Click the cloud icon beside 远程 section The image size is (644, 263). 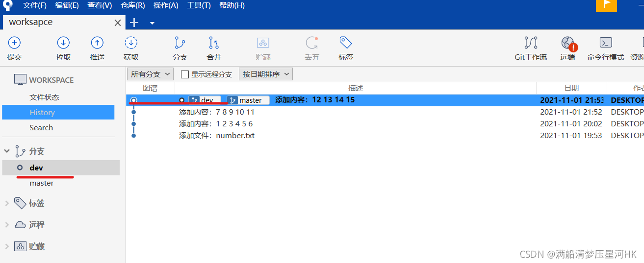[20, 225]
